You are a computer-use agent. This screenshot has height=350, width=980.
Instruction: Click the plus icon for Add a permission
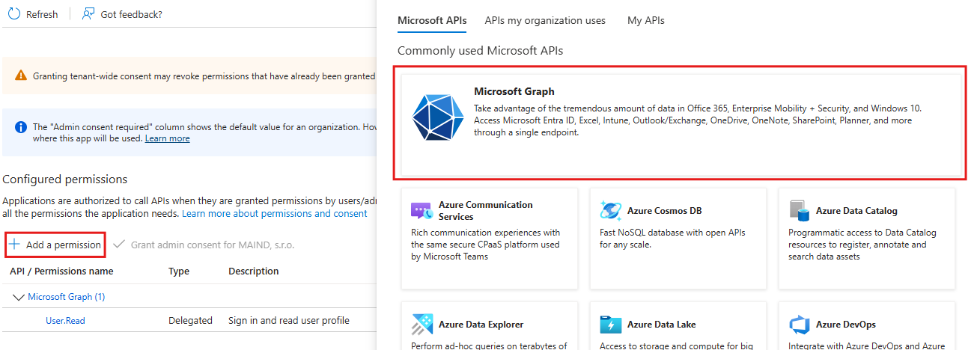(15, 245)
